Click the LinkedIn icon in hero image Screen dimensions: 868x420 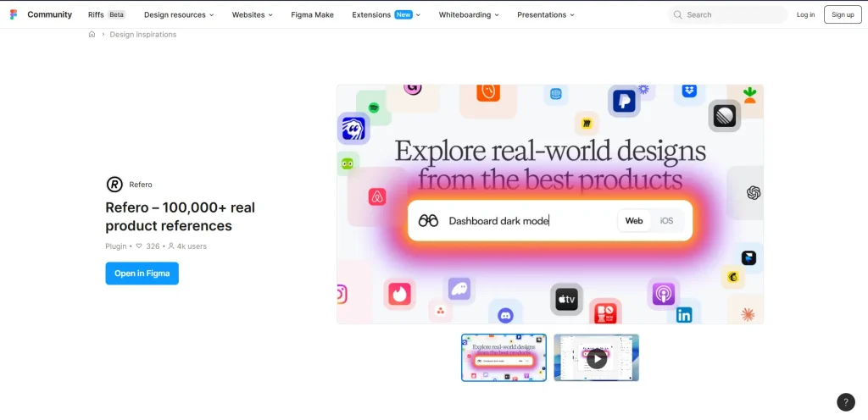point(684,316)
